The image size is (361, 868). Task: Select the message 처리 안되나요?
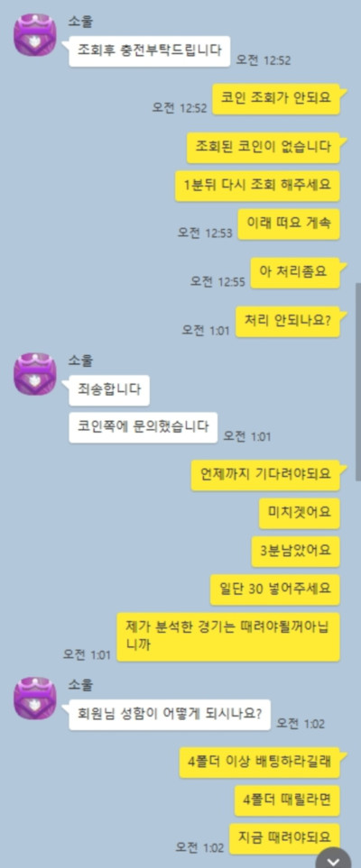287,321
